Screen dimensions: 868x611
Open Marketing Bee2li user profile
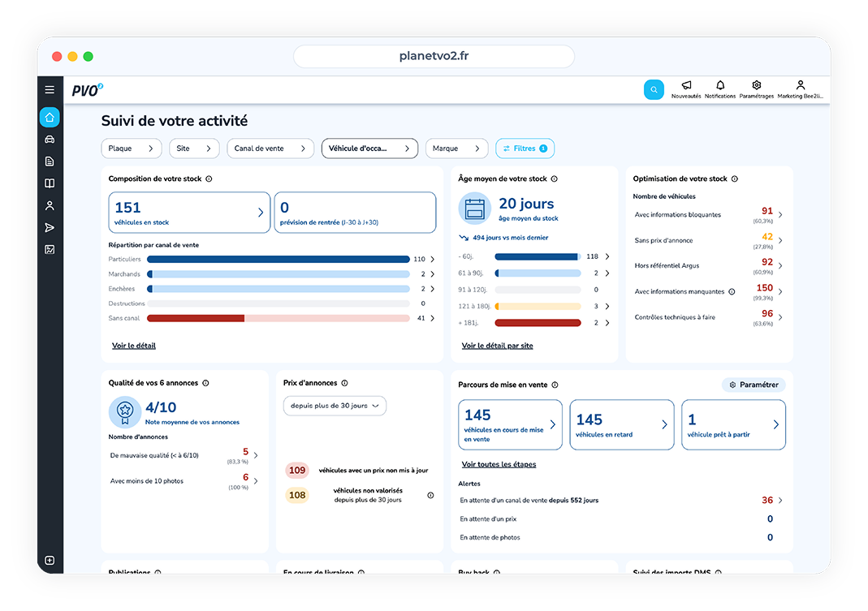pos(800,88)
